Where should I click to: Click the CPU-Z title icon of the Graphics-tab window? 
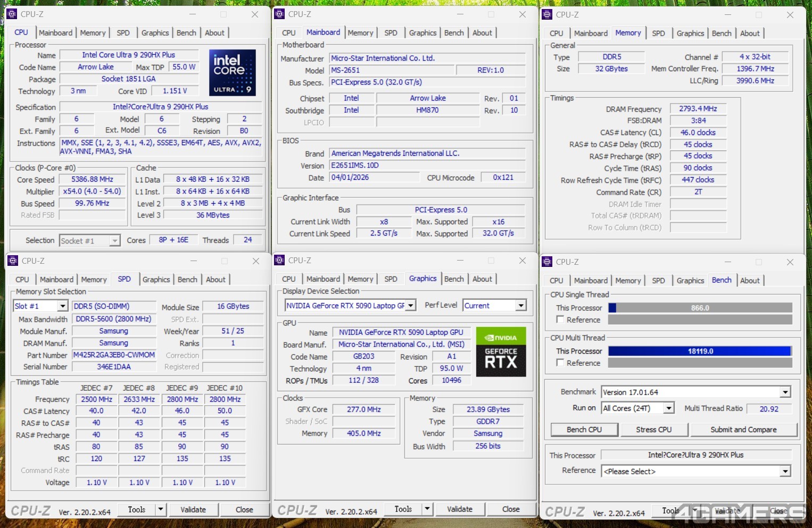coord(279,261)
